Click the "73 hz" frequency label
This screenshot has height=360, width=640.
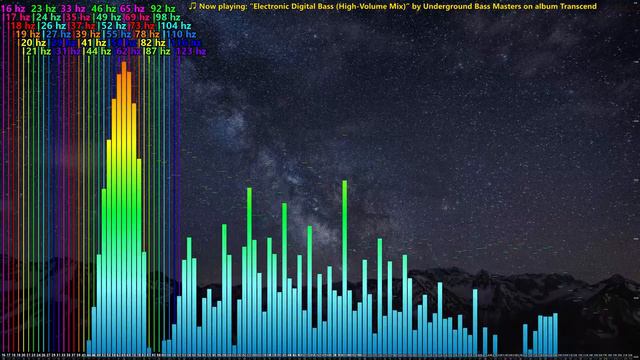pos(143,26)
